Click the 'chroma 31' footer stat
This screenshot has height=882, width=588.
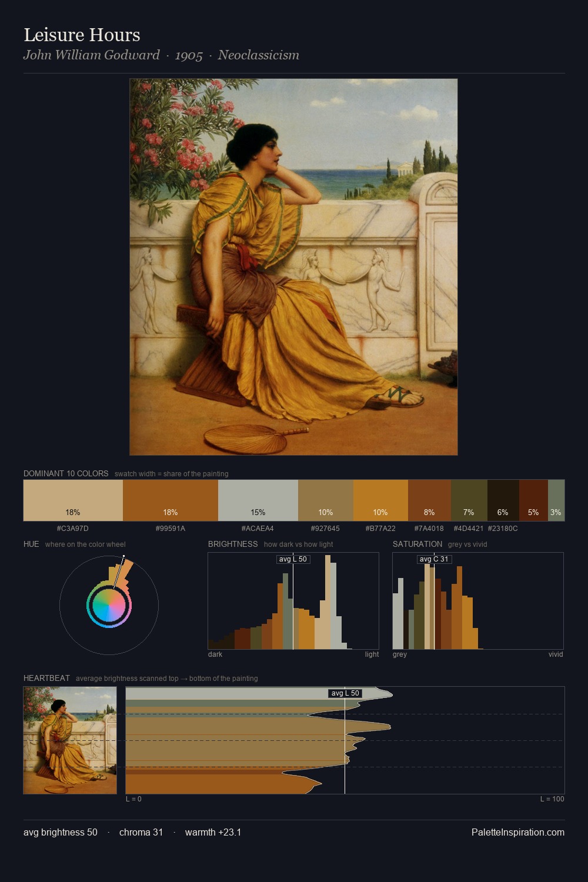click(x=141, y=832)
